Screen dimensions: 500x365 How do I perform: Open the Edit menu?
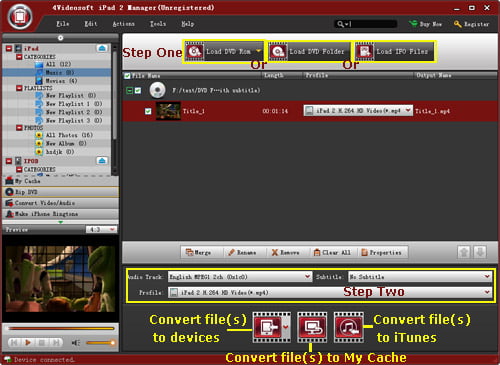(x=91, y=24)
